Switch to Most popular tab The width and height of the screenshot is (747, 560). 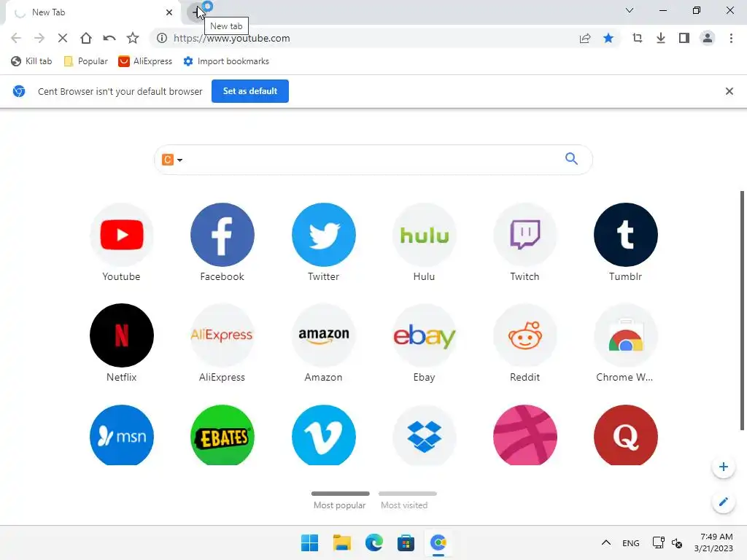click(340, 501)
